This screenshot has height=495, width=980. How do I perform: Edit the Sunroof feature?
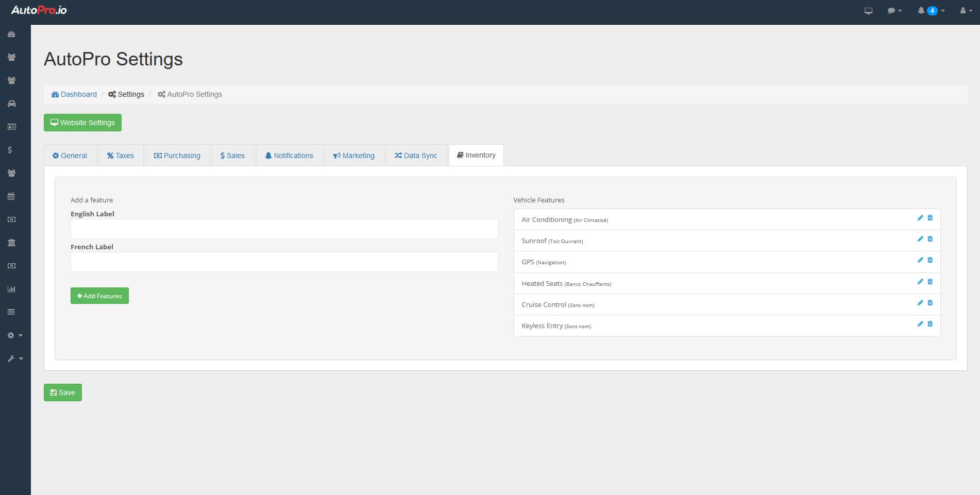(x=920, y=239)
